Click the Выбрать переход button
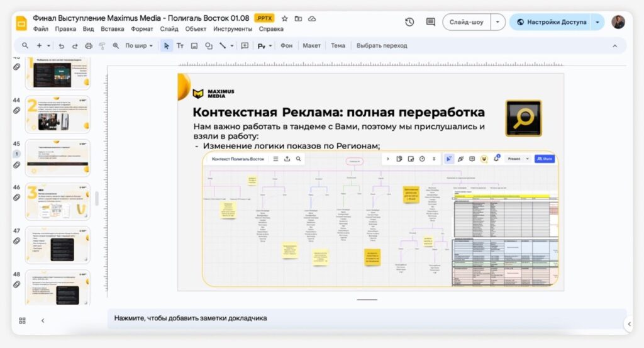Viewport: 644px width, 348px height. [x=382, y=45]
